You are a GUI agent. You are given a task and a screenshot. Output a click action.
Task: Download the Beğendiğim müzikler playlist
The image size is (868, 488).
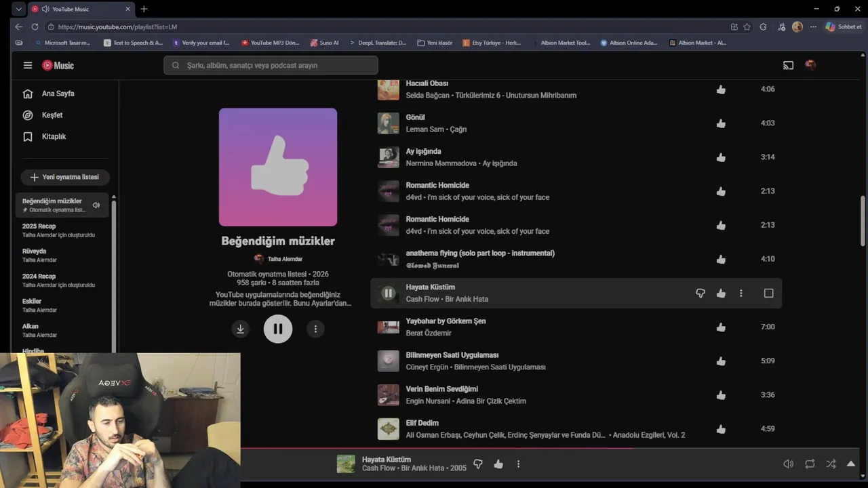[x=240, y=329]
